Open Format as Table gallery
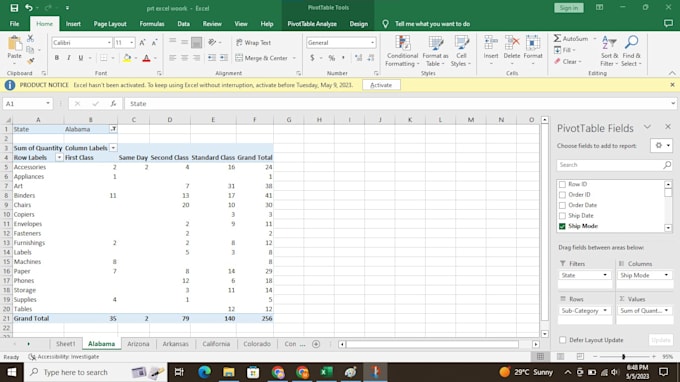 [x=435, y=51]
